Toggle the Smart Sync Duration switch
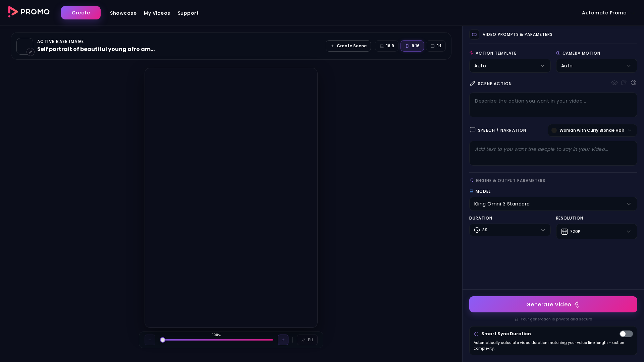This screenshot has height=362, width=644. click(x=626, y=334)
